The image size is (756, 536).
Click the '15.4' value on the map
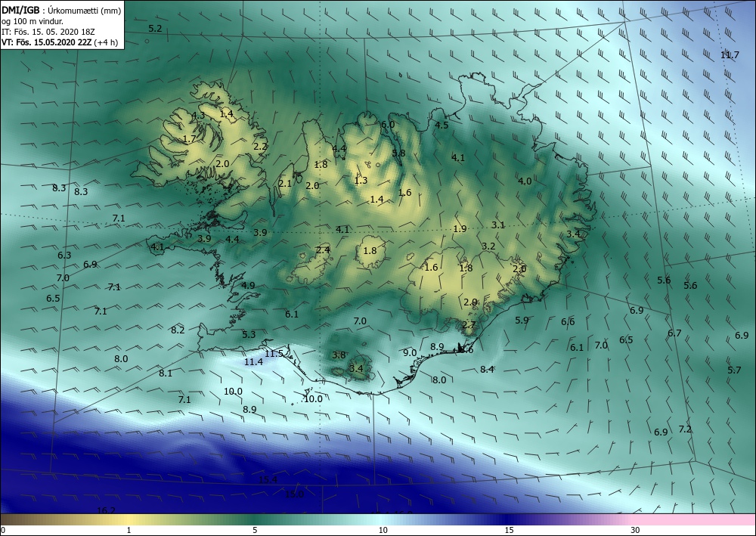pos(268,479)
